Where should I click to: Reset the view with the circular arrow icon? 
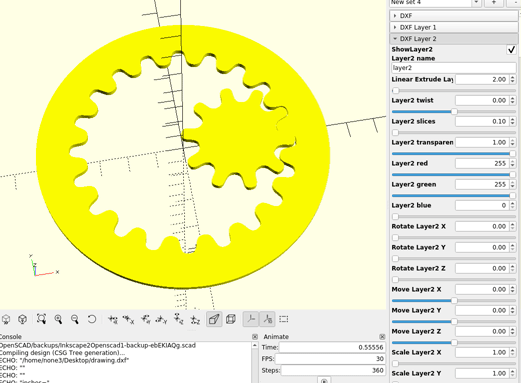(x=92, y=319)
